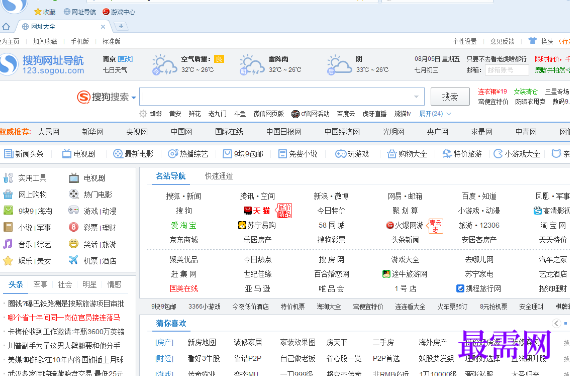Click today's weather cloud icon
This screenshot has width=570, height=376.
click(164, 65)
